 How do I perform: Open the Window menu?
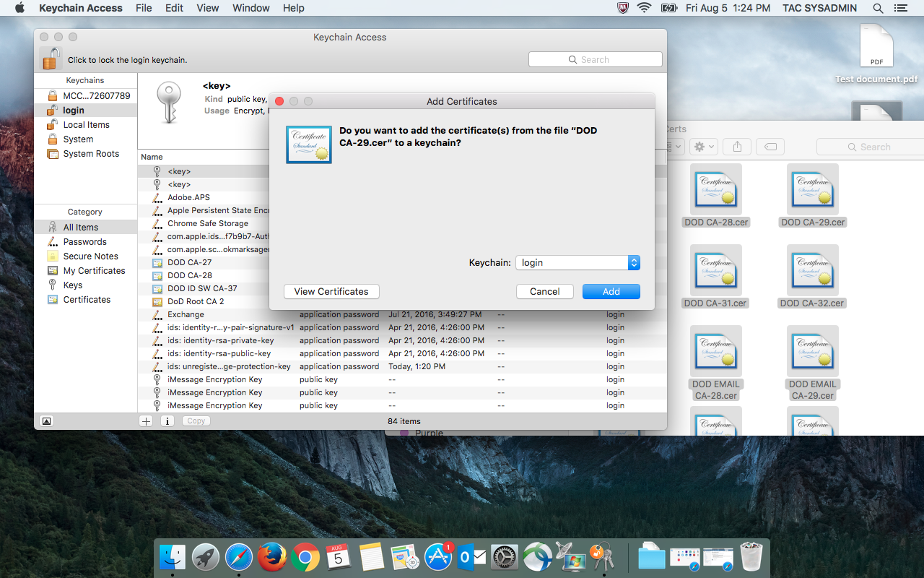251,8
